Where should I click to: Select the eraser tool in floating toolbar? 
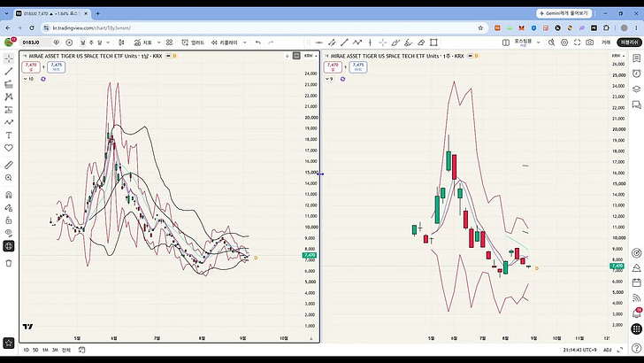pyautogui.click(x=421, y=42)
